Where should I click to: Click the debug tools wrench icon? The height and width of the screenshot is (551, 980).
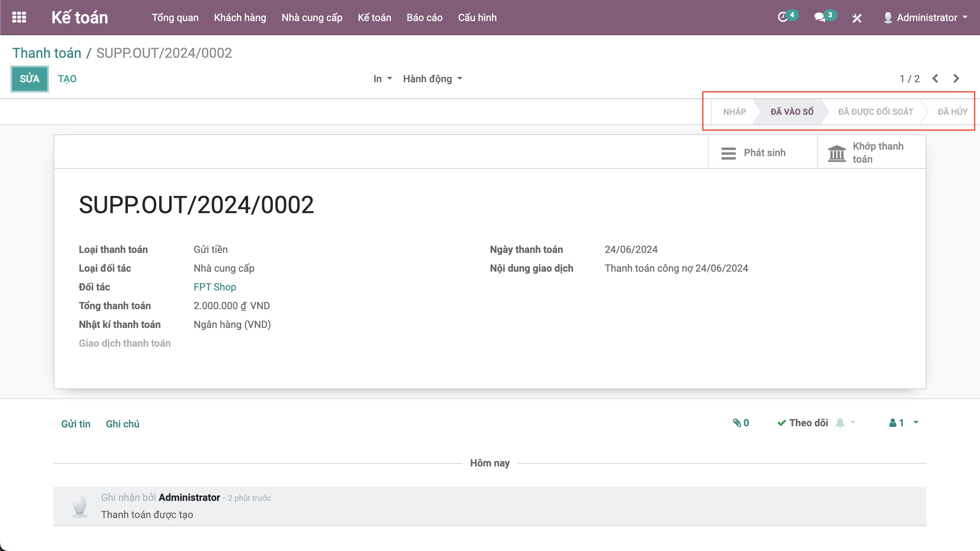pyautogui.click(x=857, y=18)
